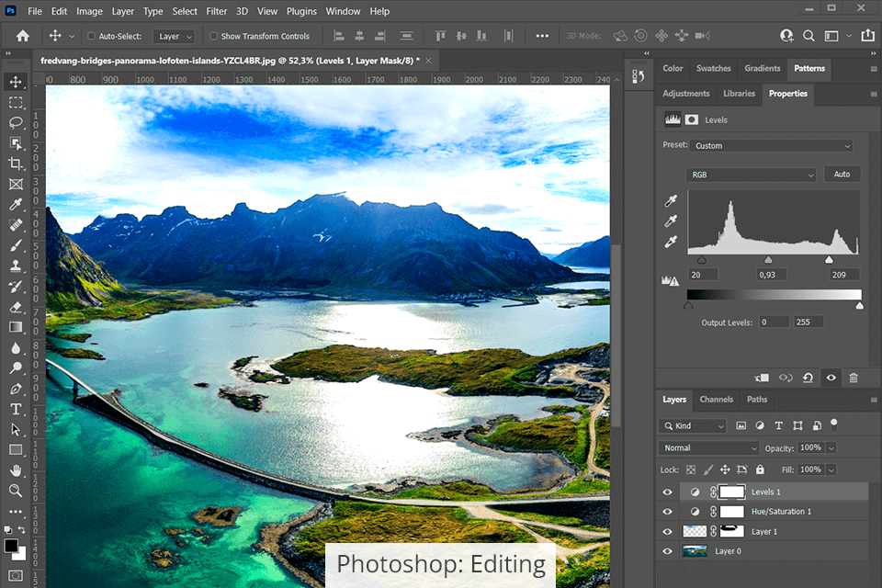The image size is (882, 588).
Task: Open the Plugins menu
Action: click(x=301, y=11)
